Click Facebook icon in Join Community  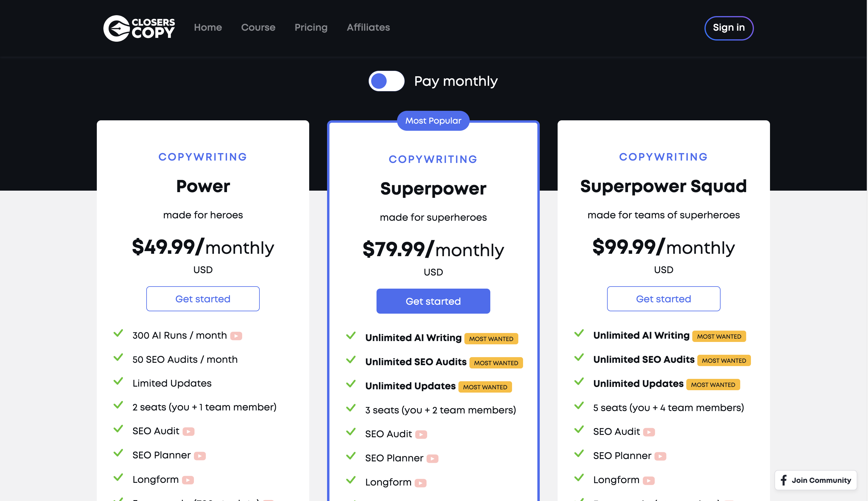[x=784, y=480]
